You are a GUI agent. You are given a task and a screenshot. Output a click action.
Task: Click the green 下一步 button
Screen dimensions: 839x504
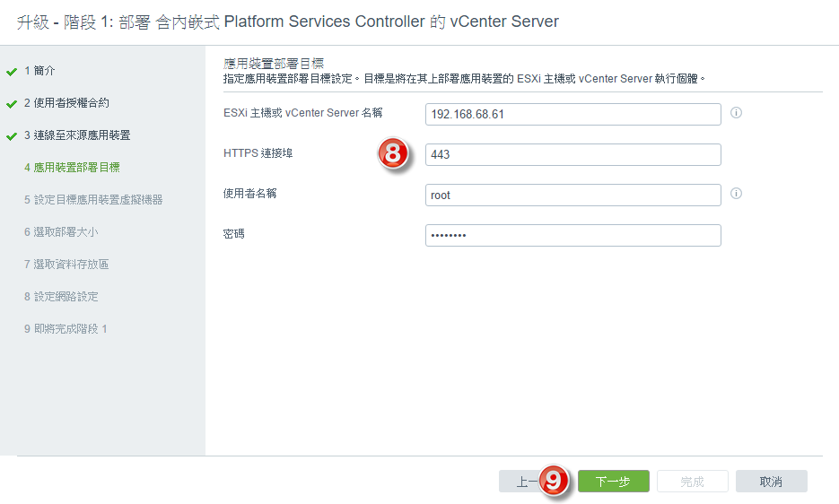(x=613, y=482)
